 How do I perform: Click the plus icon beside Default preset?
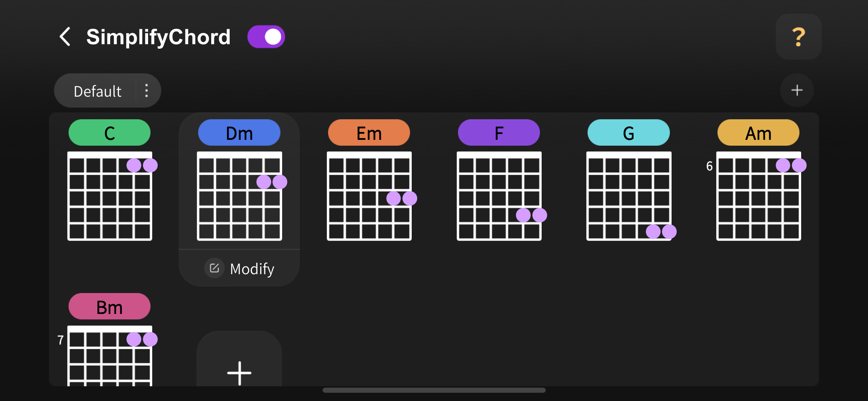(x=797, y=90)
